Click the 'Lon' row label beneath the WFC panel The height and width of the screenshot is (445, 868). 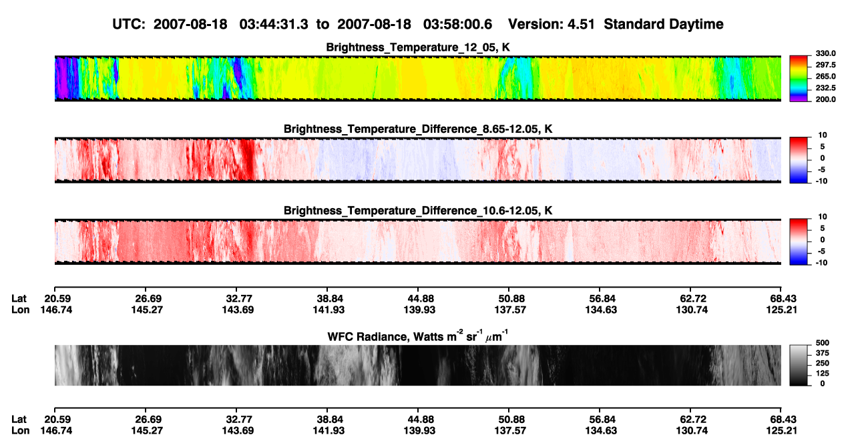click(20, 430)
